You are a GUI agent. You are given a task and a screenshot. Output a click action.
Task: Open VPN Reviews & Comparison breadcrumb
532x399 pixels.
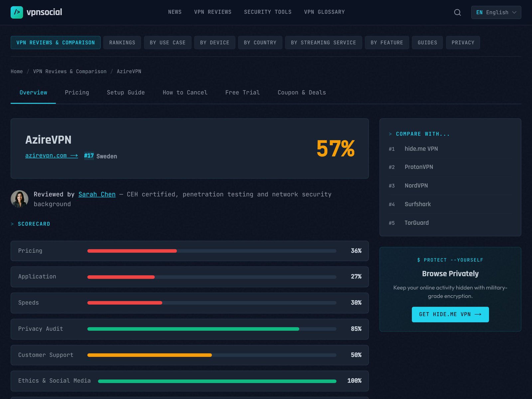(70, 71)
